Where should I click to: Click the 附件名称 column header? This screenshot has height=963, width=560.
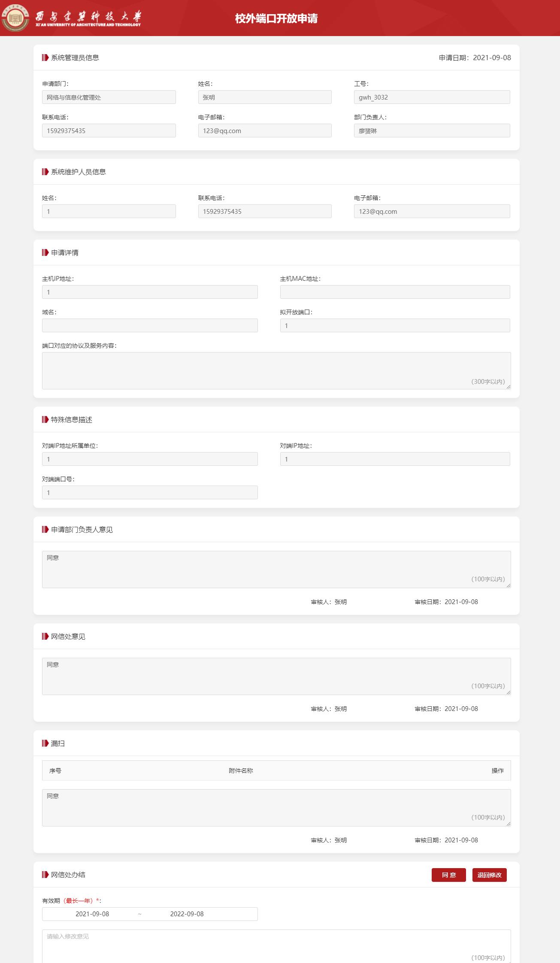[x=241, y=770]
